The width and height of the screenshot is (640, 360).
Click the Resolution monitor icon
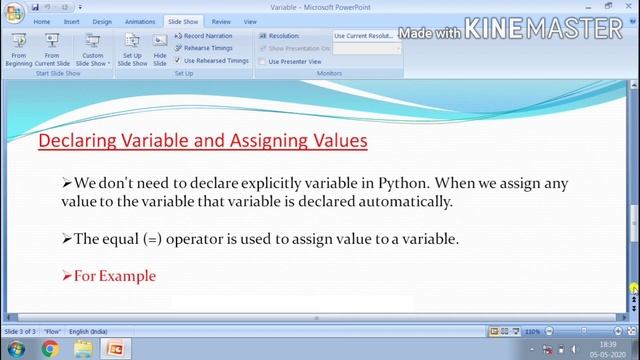(263, 36)
